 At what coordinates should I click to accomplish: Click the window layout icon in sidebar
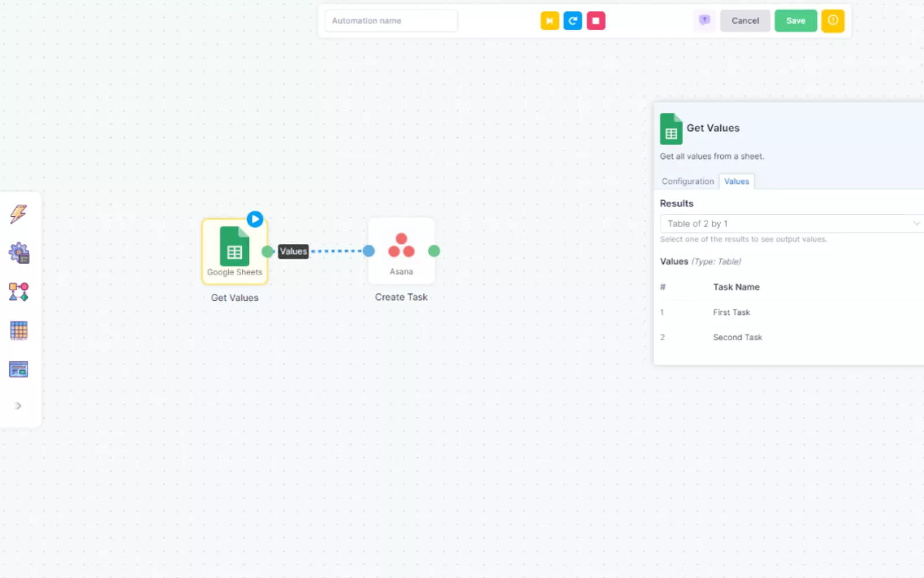[x=18, y=369]
